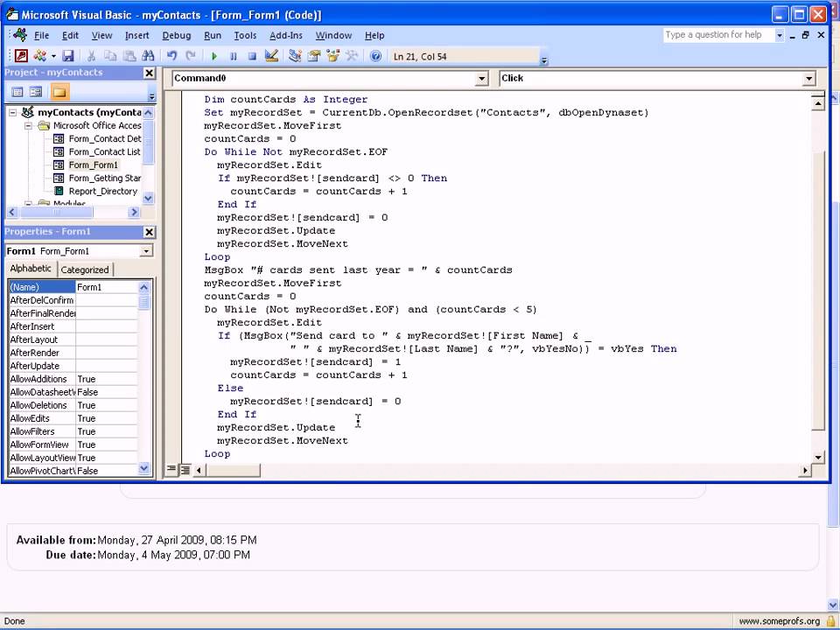Switch to the Alphabetic properties tab
840x630 pixels.
[x=31, y=269]
